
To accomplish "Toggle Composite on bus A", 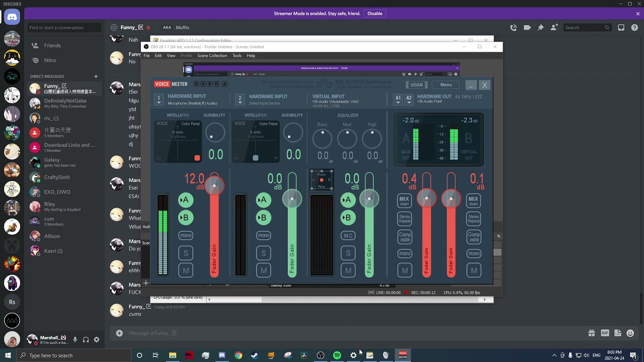I will click(x=405, y=237).
